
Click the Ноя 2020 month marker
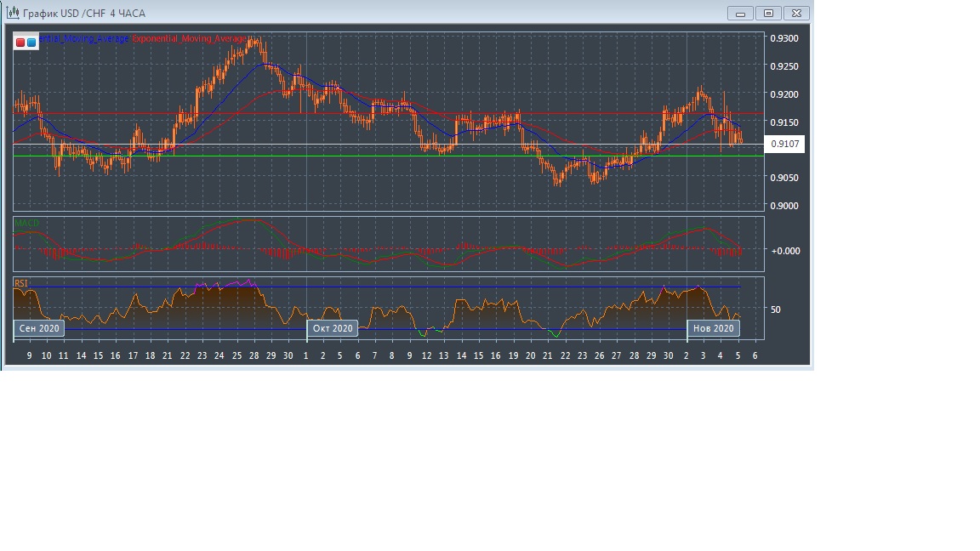(713, 328)
